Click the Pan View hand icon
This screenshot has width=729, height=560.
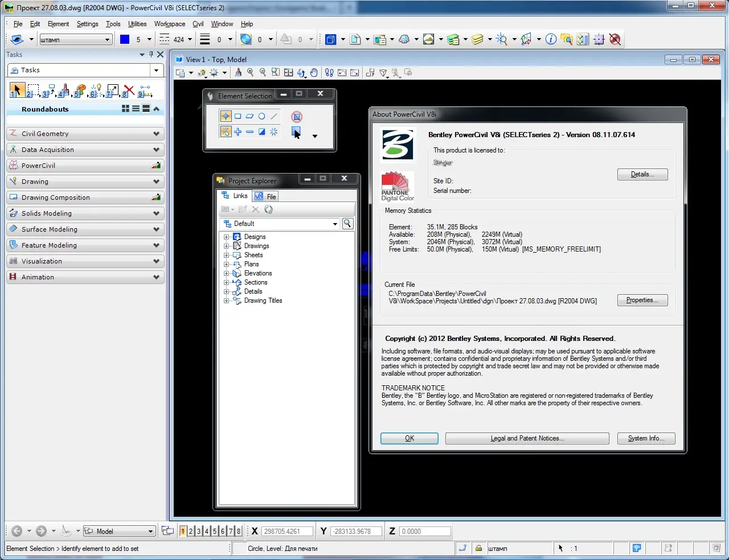314,73
